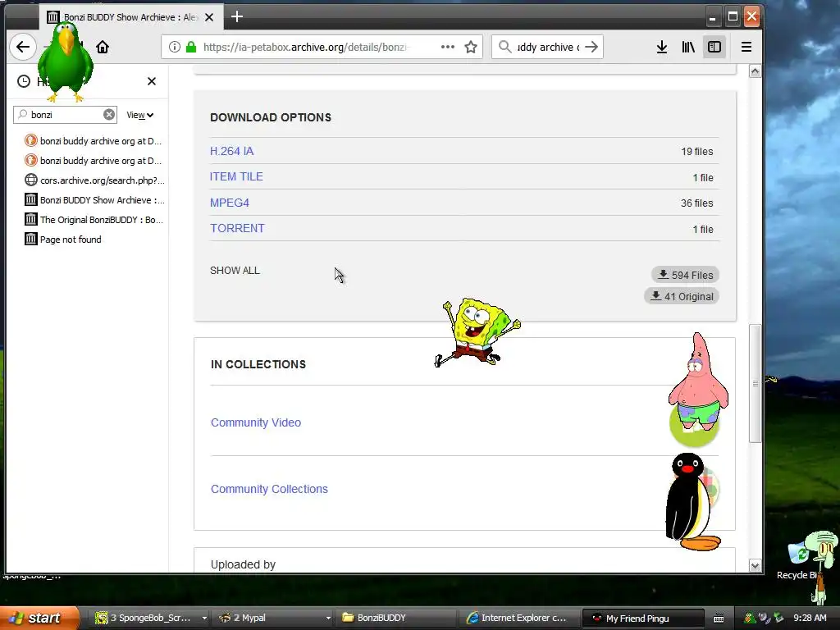Click the 'iddy archive' search box

(x=547, y=47)
